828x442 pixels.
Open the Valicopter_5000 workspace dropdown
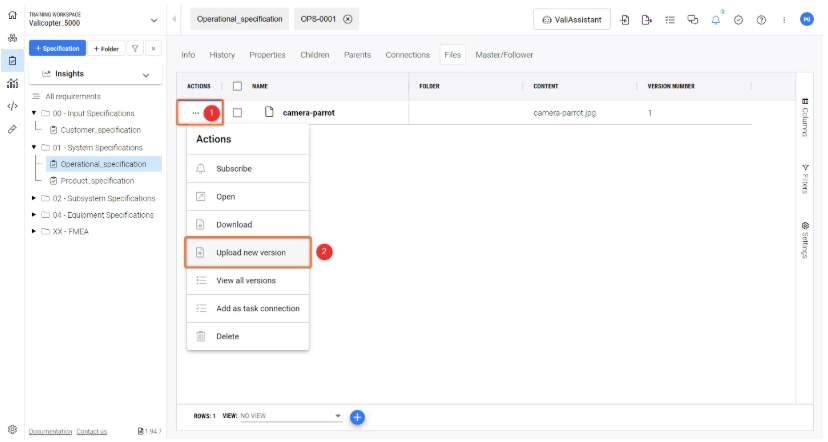pos(153,20)
